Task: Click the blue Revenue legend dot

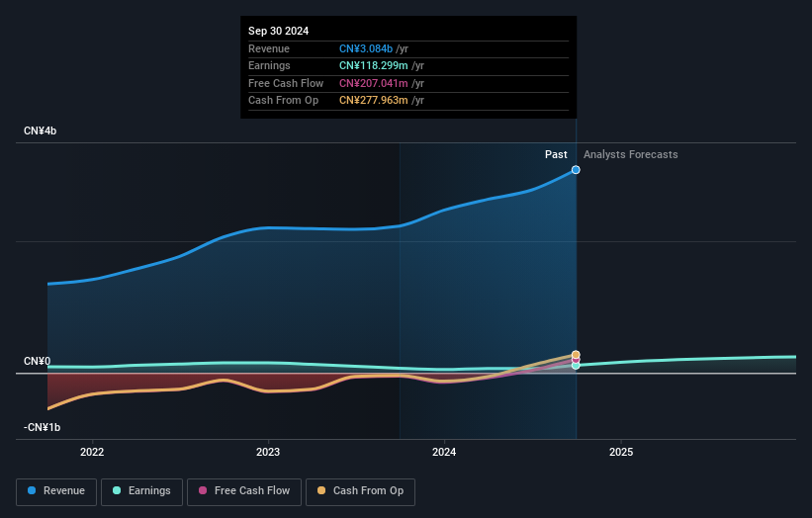Action: [x=32, y=490]
